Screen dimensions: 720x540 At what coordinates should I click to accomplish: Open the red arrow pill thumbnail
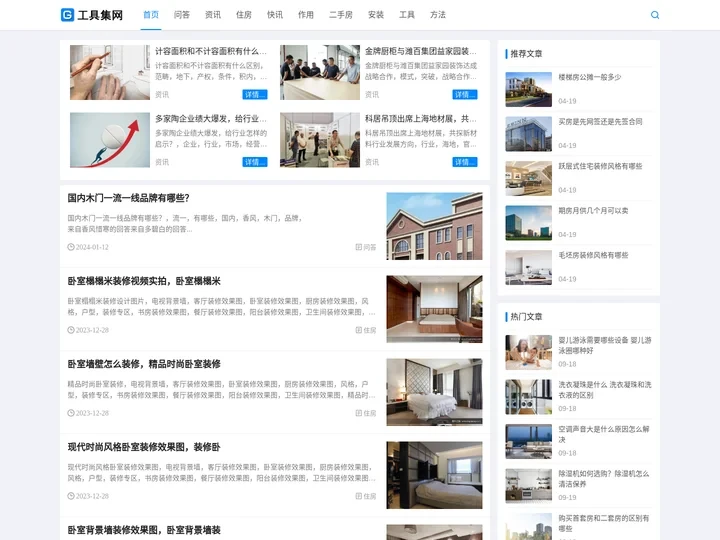point(110,140)
